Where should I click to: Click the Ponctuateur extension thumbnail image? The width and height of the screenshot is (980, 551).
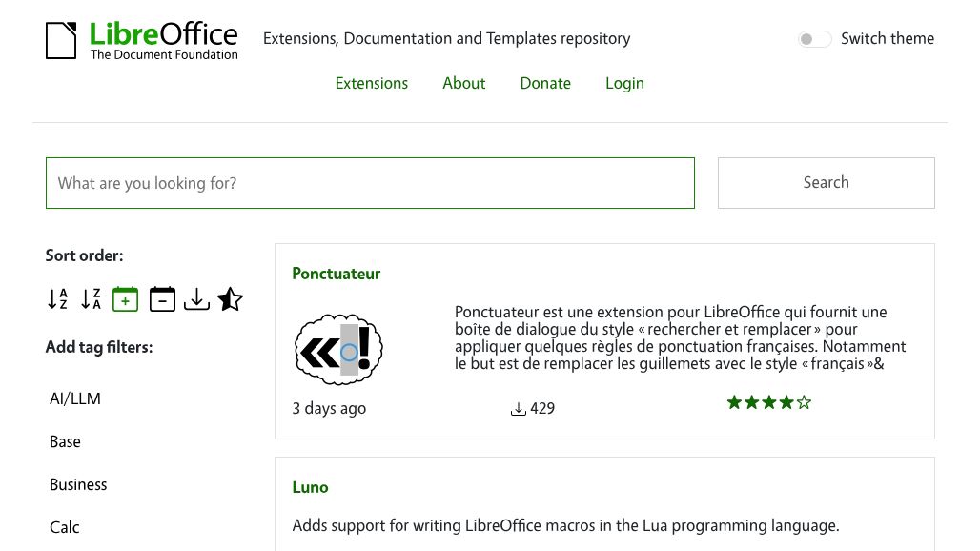(338, 349)
